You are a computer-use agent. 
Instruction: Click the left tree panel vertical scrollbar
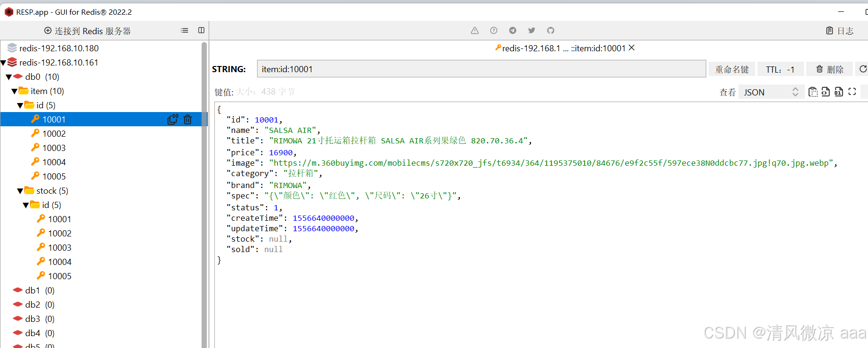[204, 195]
